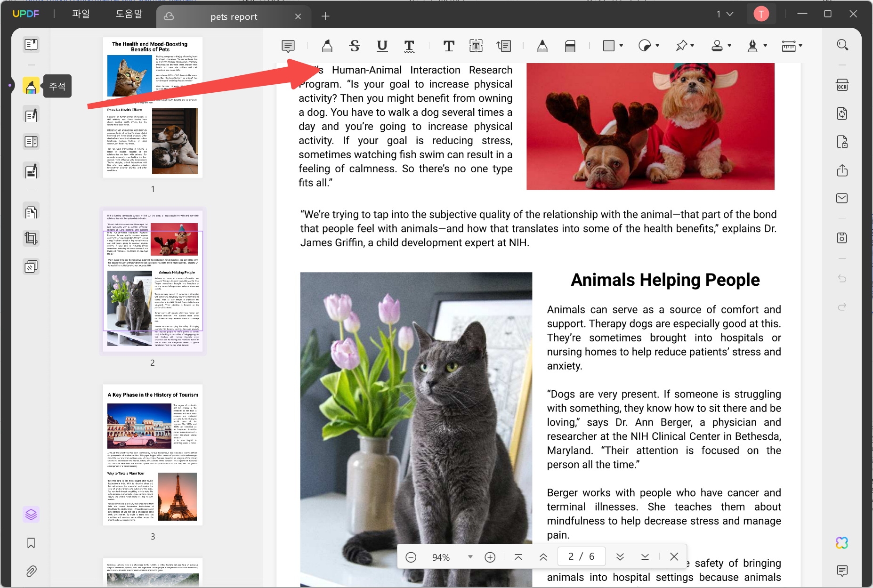This screenshot has width=873, height=588.
Task: Select the underline annotation tool
Action: (382, 46)
